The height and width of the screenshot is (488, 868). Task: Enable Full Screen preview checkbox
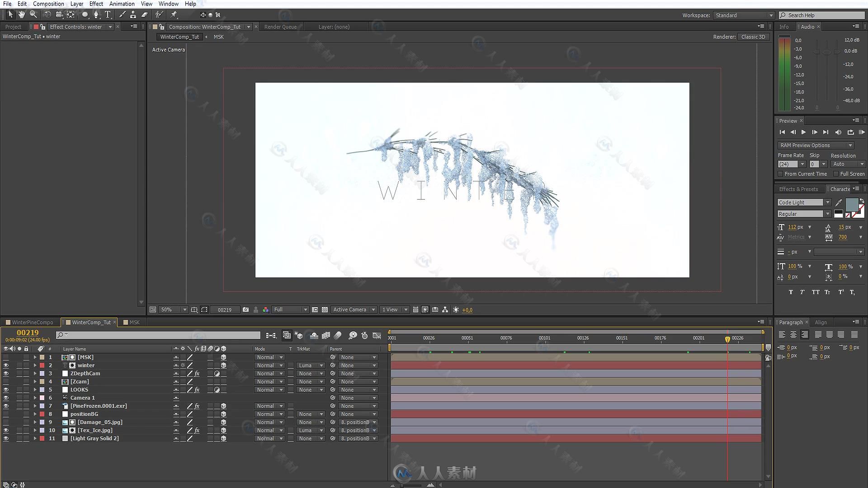coord(836,174)
